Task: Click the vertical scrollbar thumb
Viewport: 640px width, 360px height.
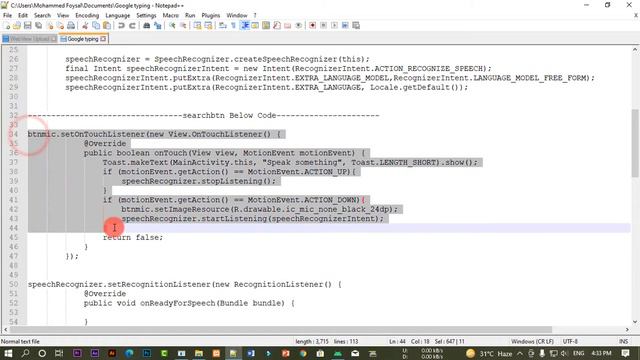Action: [x=635, y=143]
